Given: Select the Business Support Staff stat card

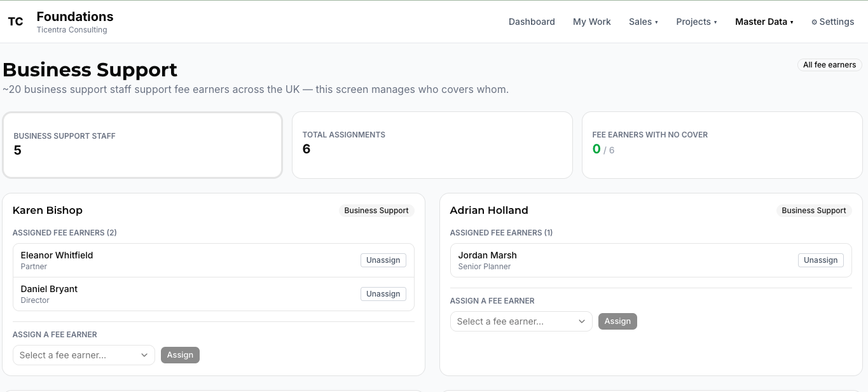Looking at the screenshot, I should [x=142, y=145].
